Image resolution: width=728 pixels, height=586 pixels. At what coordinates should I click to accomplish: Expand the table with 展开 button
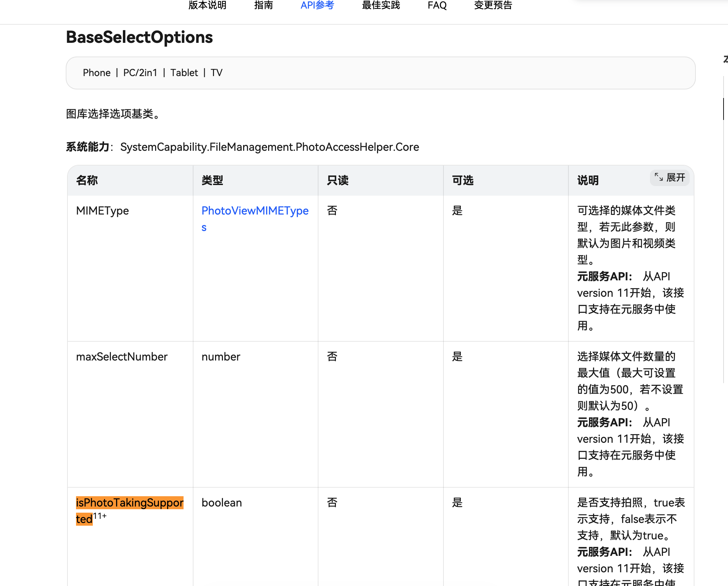[x=675, y=178]
